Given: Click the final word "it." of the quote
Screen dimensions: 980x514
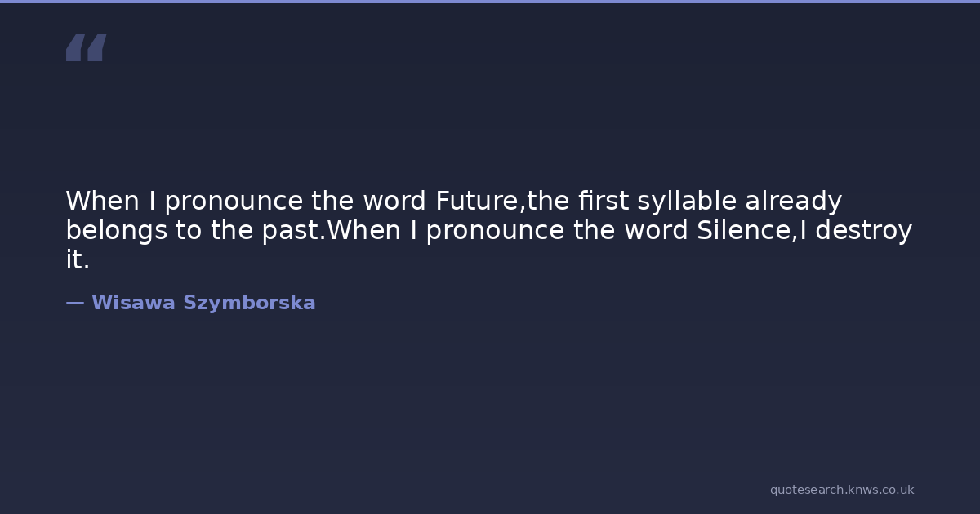Looking at the screenshot, I should [78, 261].
